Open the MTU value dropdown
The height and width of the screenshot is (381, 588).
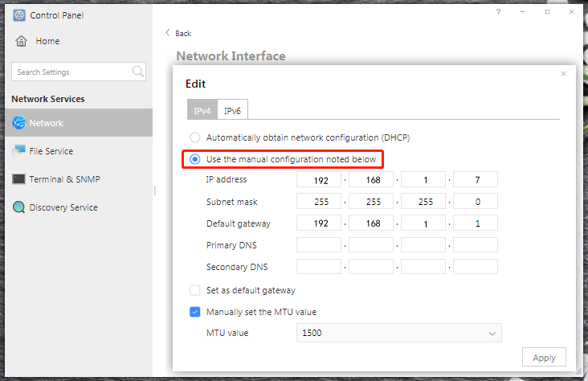click(398, 333)
